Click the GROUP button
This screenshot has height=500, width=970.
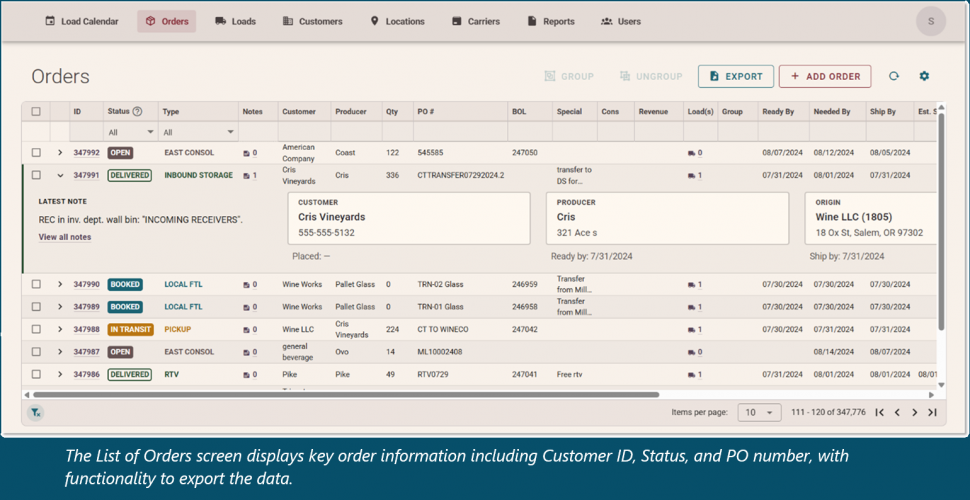[x=569, y=76]
